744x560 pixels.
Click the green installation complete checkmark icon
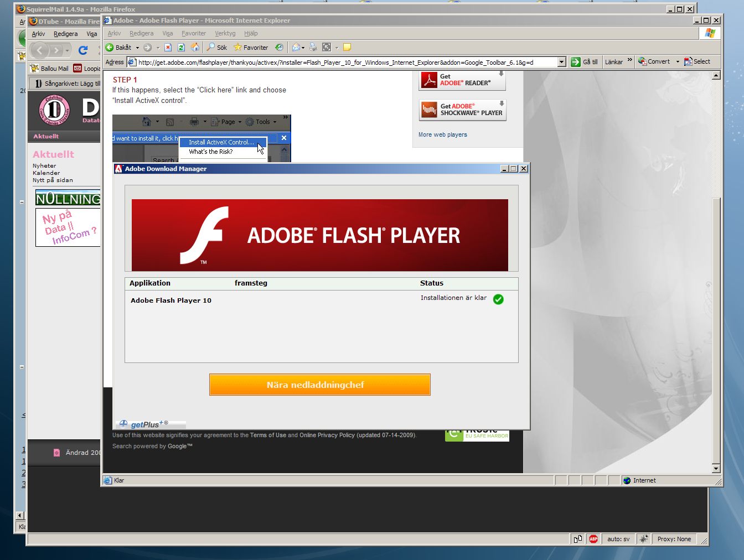[x=498, y=299]
